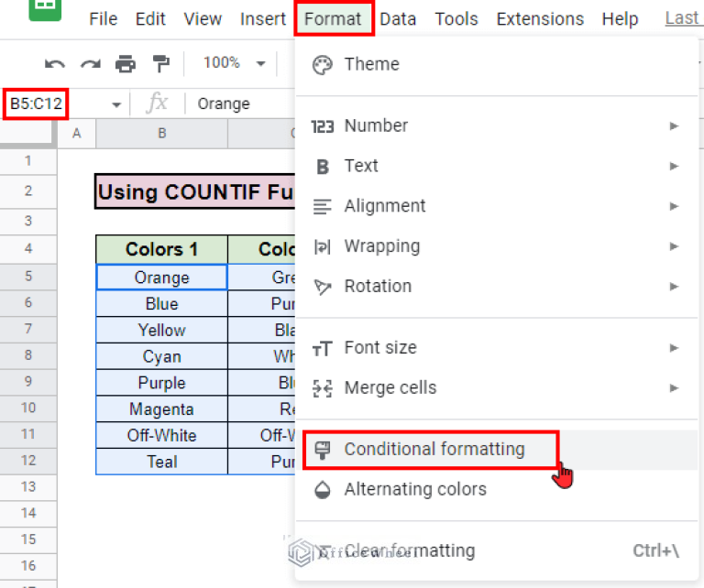Click the fx function icon
Image resolution: width=704 pixels, height=588 pixels.
click(x=157, y=103)
